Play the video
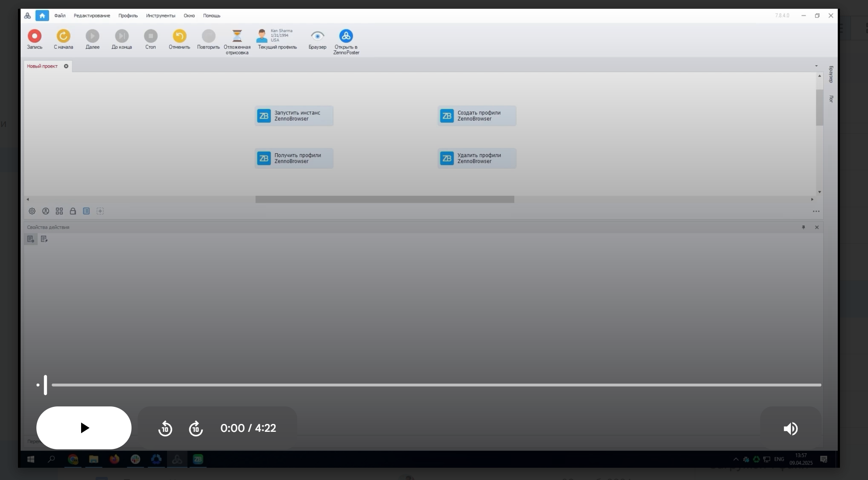868x480 pixels. click(x=84, y=428)
